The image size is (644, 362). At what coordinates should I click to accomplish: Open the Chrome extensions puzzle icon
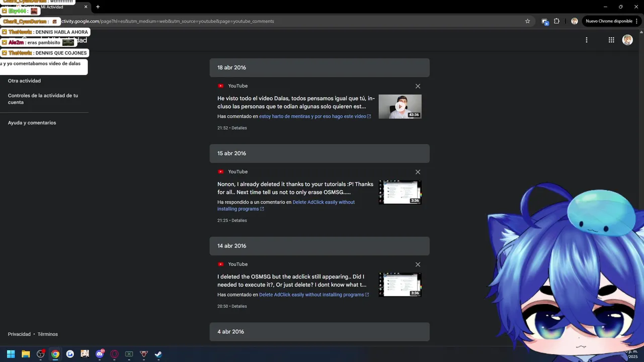coord(556,21)
